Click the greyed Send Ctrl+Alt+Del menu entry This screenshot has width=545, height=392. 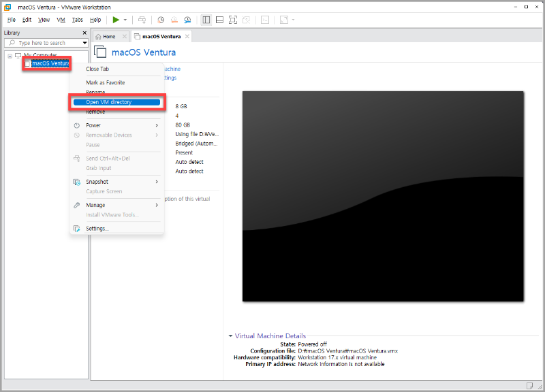click(116, 159)
